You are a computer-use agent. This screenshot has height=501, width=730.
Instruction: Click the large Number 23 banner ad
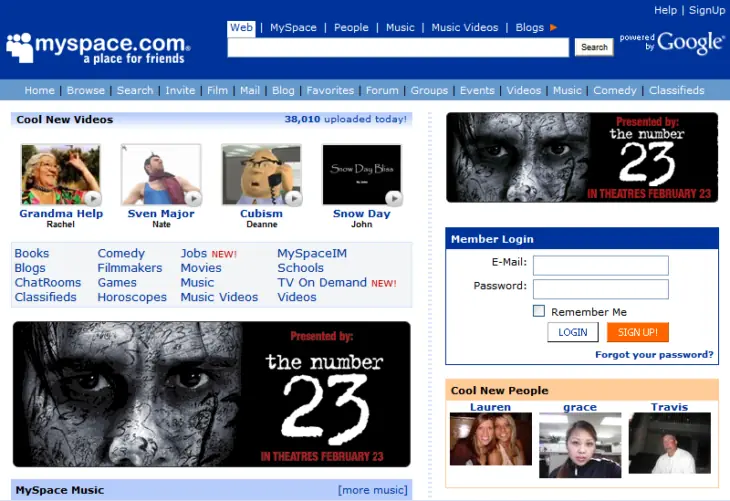click(x=212, y=394)
